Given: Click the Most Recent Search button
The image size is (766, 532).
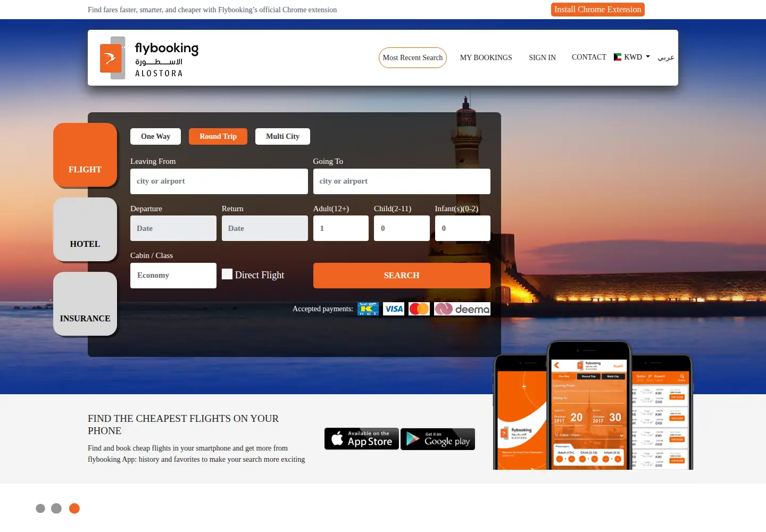Looking at the screenshot, I should (x=413, y=57).
